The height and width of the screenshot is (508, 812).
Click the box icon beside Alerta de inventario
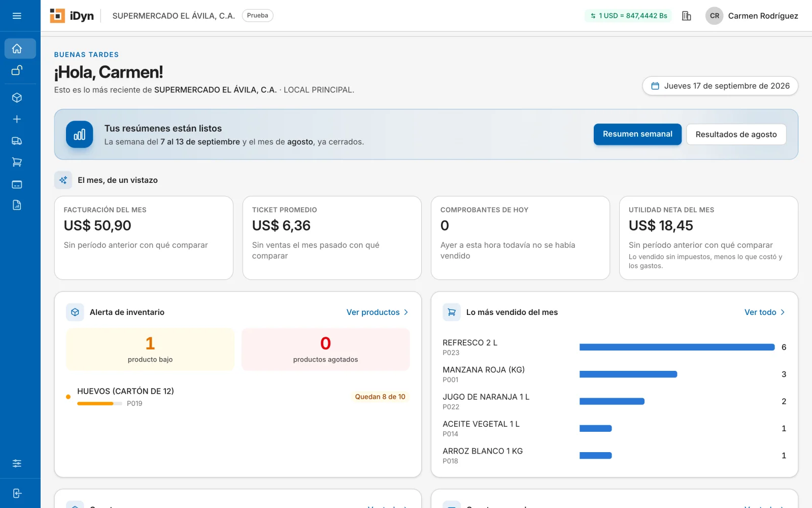[75, 312]
